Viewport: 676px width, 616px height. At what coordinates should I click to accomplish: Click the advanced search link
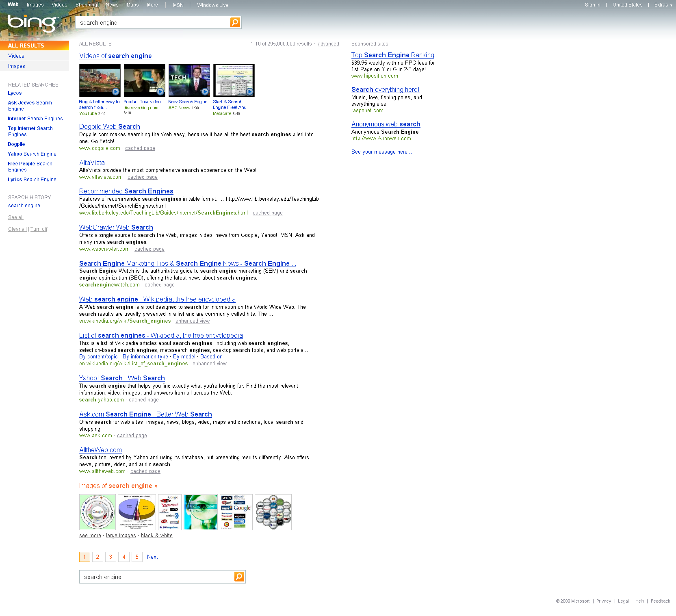click(x=328, y=44)
